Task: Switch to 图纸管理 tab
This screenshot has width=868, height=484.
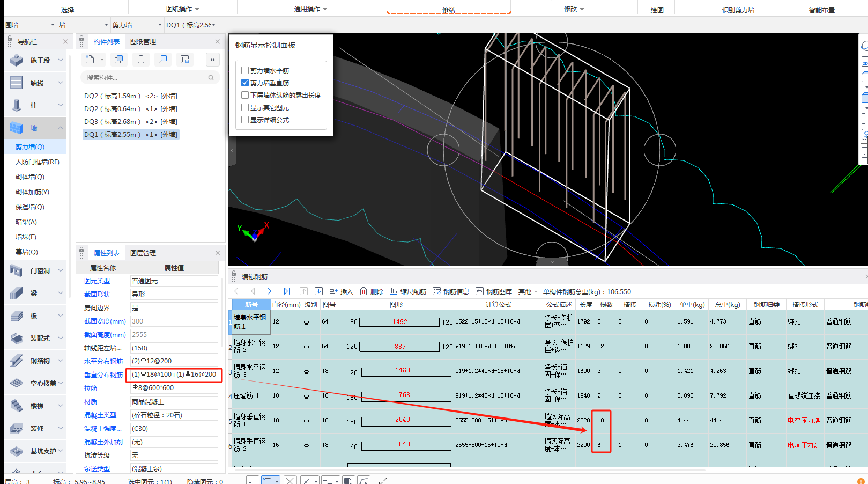Action: 143,41
